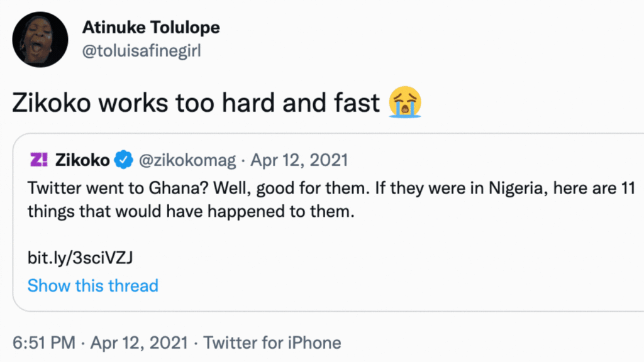Select the Apr 12, 2021 date beside 6:51 PM
This screenshot has width=644, height=362.
click(x=139, y=343)
